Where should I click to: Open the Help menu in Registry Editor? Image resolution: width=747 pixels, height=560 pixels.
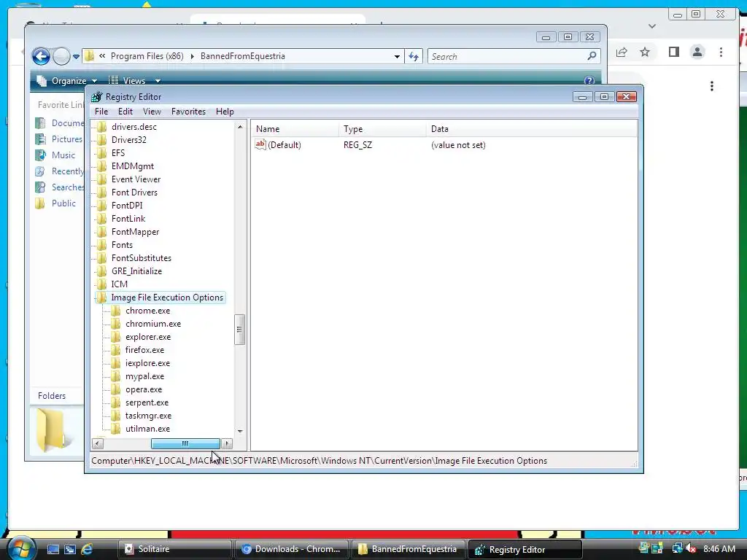[x=225, y=112]
